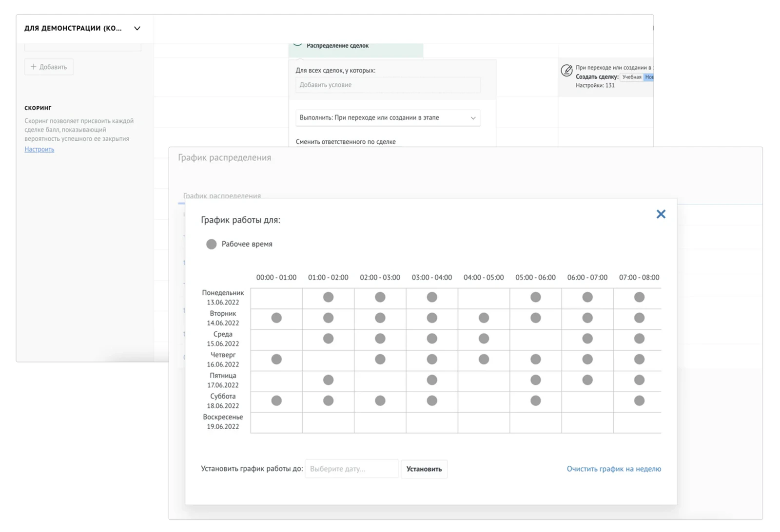The image size is (780, 532).
Task: Expand the ДЛЯ ДЕМОНСТРАЦИИ pipeline dropdown
Action: [137, 28]
